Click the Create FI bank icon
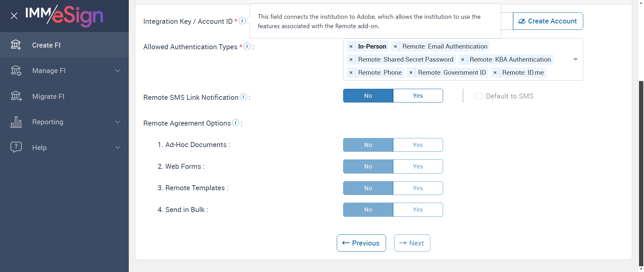 click(x=16, y=45)
